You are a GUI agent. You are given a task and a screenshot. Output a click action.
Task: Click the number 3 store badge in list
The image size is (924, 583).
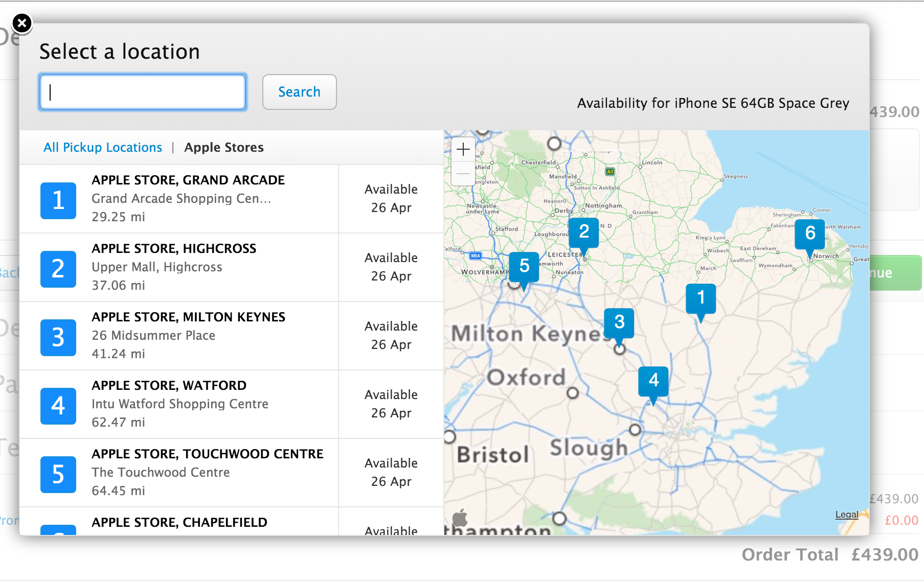coord(58,337)
